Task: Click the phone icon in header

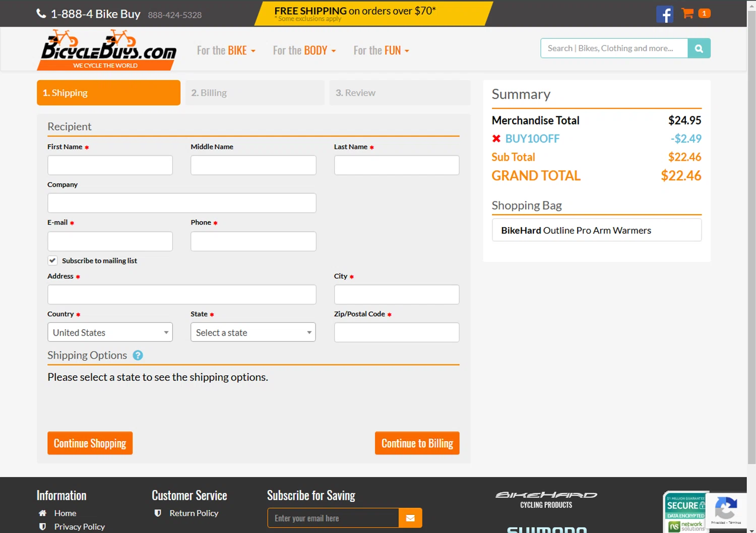Action: (41, 14)
